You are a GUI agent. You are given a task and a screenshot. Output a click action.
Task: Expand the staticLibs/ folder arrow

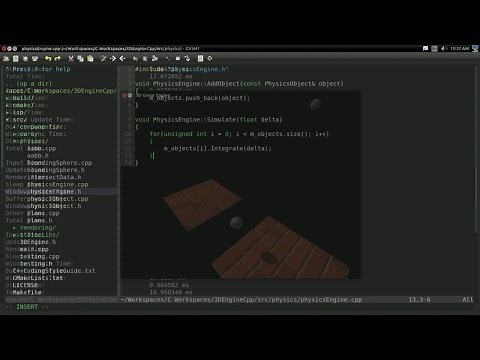[x=15, y=235]
